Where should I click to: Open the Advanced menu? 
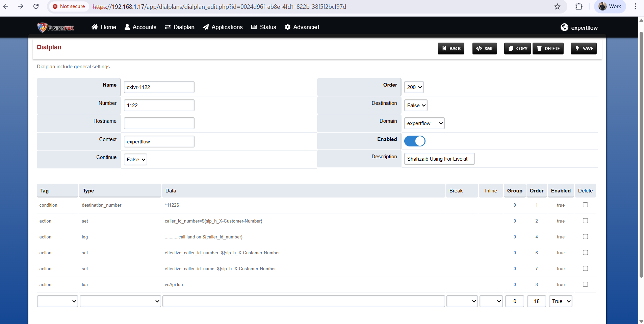(302, 27)
